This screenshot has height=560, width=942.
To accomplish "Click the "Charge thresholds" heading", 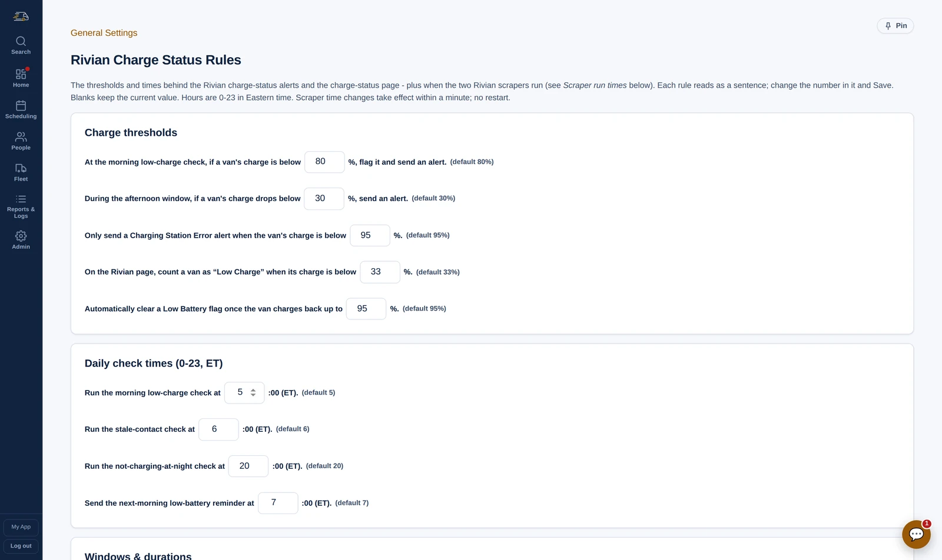I will [131, 133].
